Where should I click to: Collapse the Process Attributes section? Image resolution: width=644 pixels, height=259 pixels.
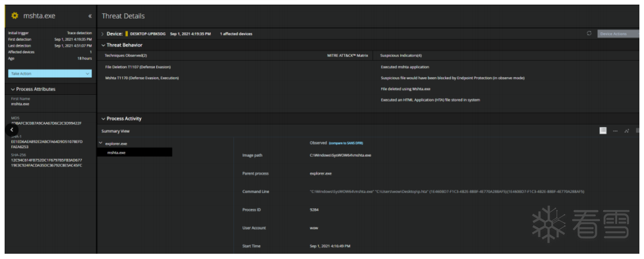[13, 89]
